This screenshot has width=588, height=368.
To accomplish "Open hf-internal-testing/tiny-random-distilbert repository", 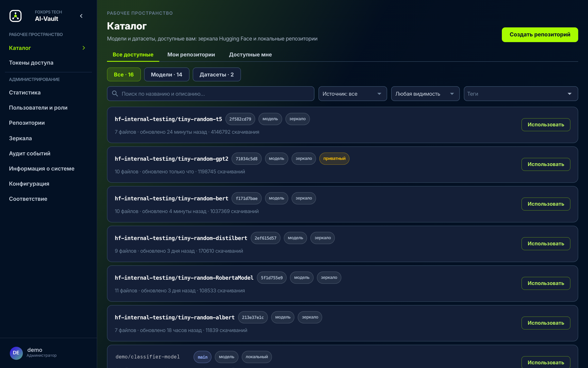I will tap(181, 238).
